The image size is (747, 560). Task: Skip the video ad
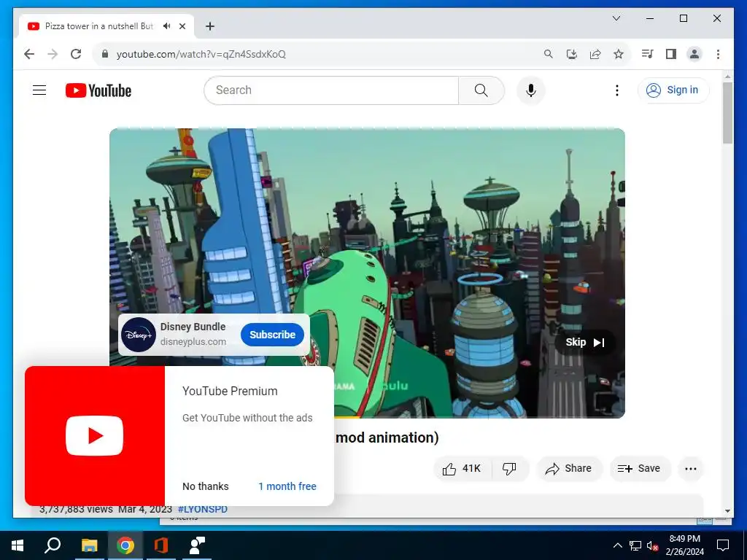(x=585, y=343)
